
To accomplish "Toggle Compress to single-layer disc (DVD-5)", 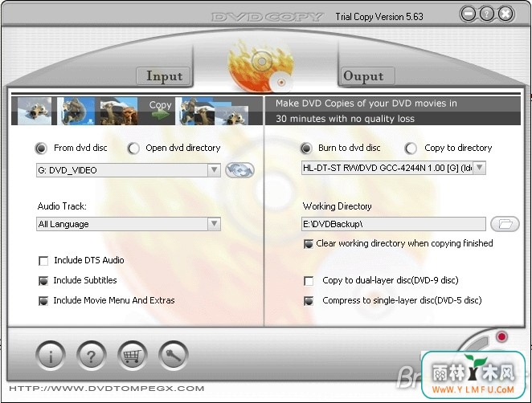I will [x=309, y=300].
